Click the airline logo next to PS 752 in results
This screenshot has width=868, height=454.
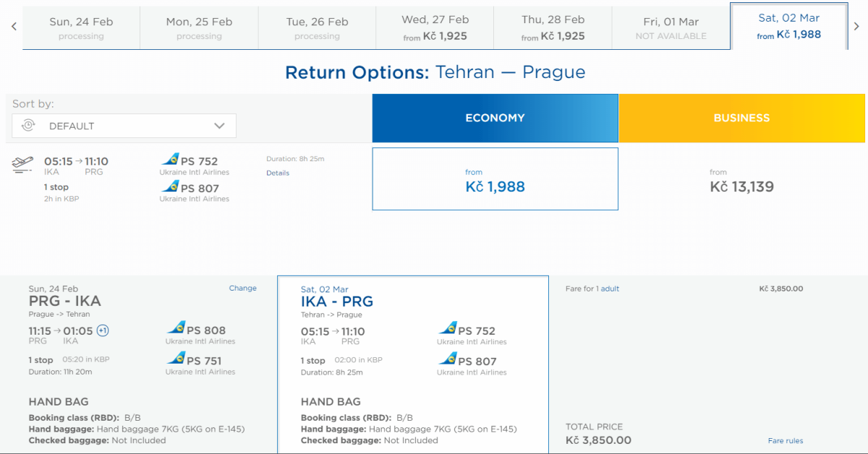[x=170, y=160]
